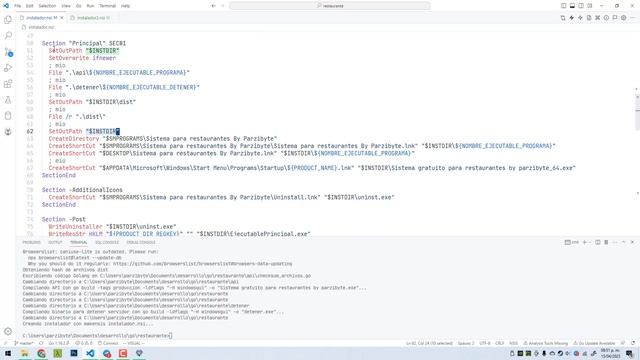Open the editor More Actions ellipsis

coord(633,18)
